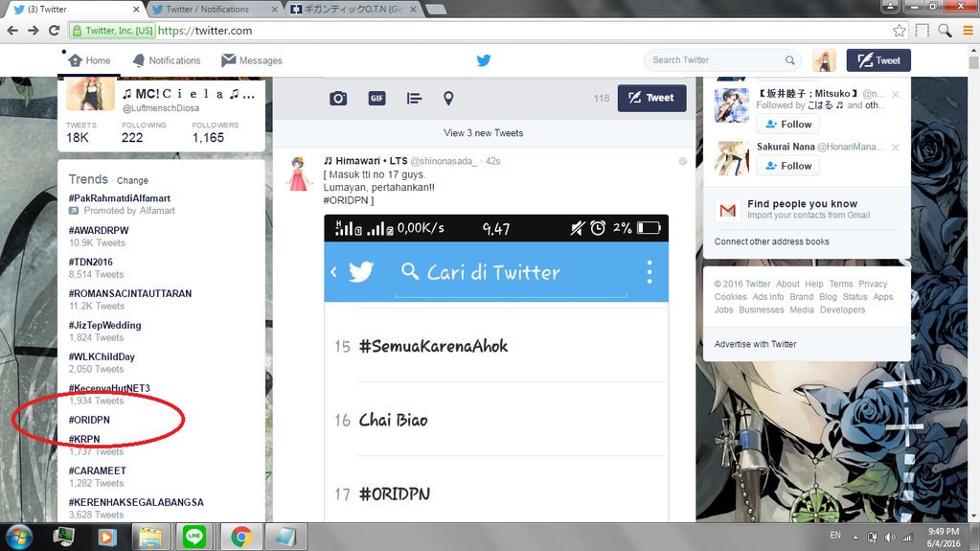Open the Home menu item
The width and height of the screenshot is (980, 551).
pyautogui.click(x=89, y=60)
